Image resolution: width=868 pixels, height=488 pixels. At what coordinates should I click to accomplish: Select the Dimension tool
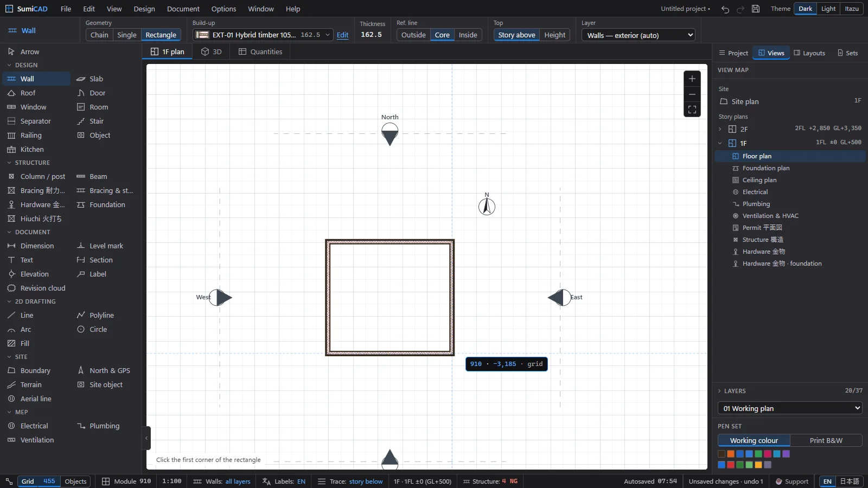click(x=36, y=246)
